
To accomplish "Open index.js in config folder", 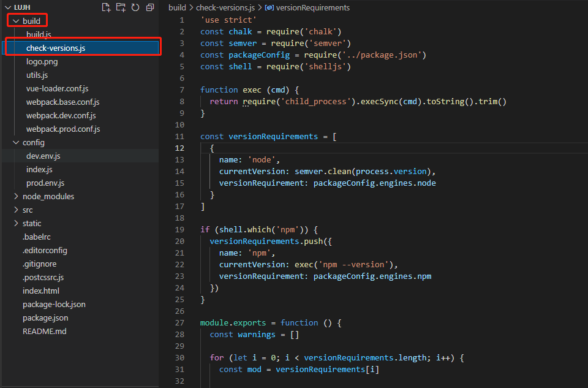I will [x=39, y=170].
